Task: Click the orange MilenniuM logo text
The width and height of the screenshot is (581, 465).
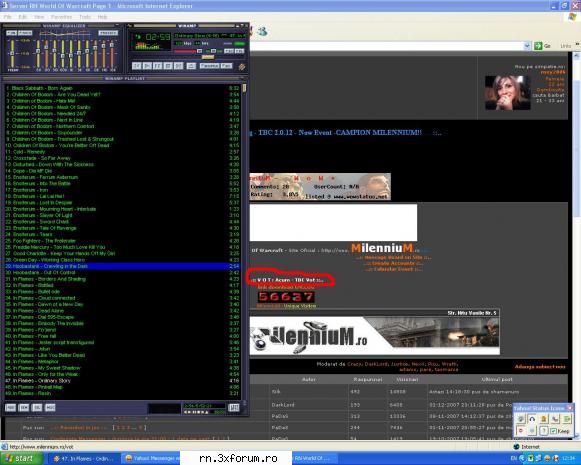Action: coord(382,248)
